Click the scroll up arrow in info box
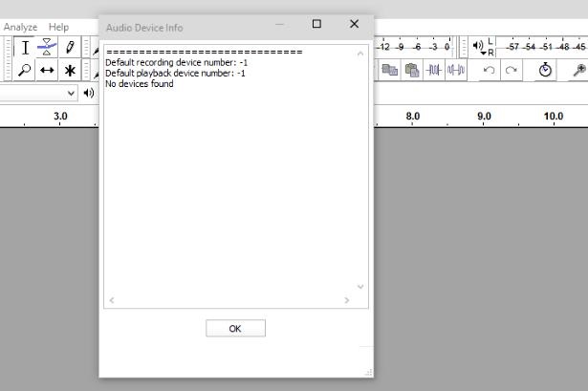Screen dimensions: 588x391 coord(360,54)
